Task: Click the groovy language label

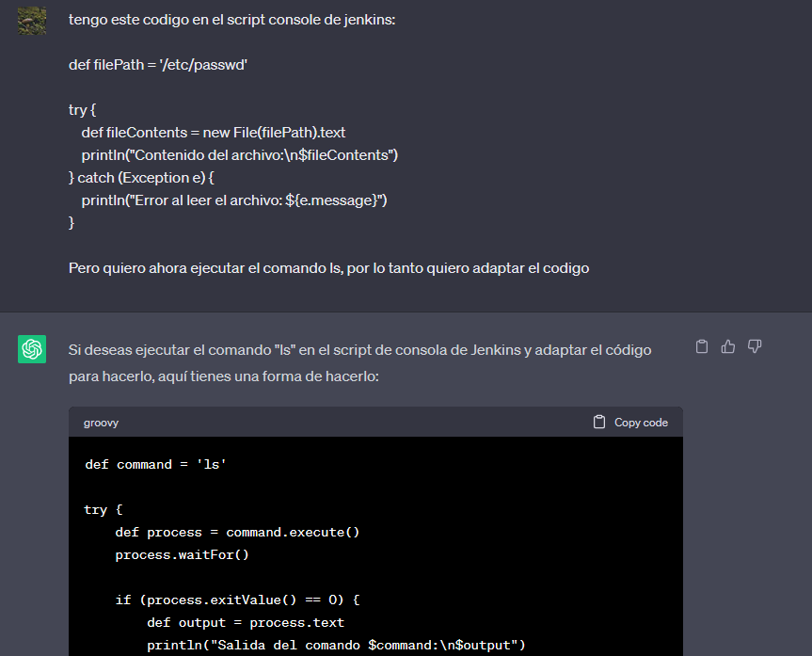Action: pyautogui.click(x=101, y=423)
